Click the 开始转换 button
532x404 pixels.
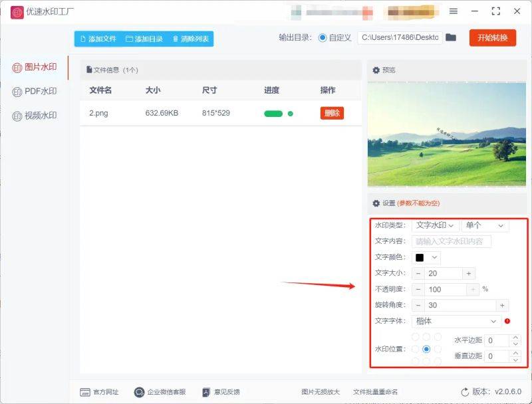[x=494, y=37]
